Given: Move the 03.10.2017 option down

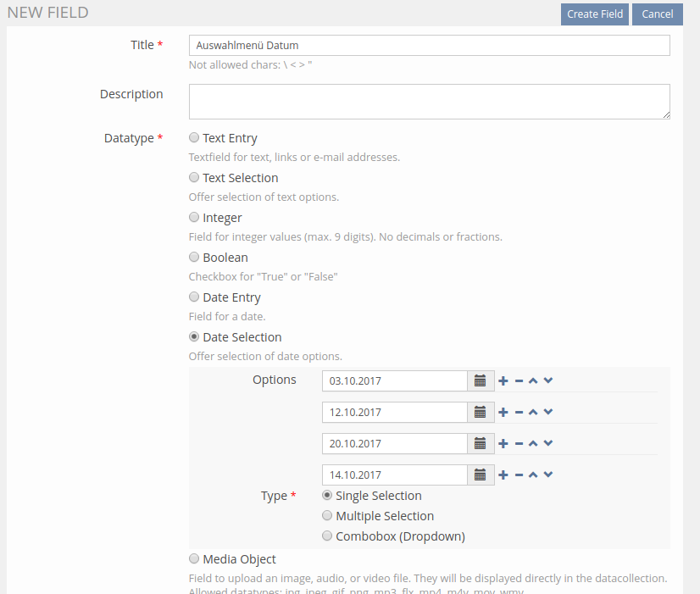Looking at the screenshot, I should click(x=548, y=381).
